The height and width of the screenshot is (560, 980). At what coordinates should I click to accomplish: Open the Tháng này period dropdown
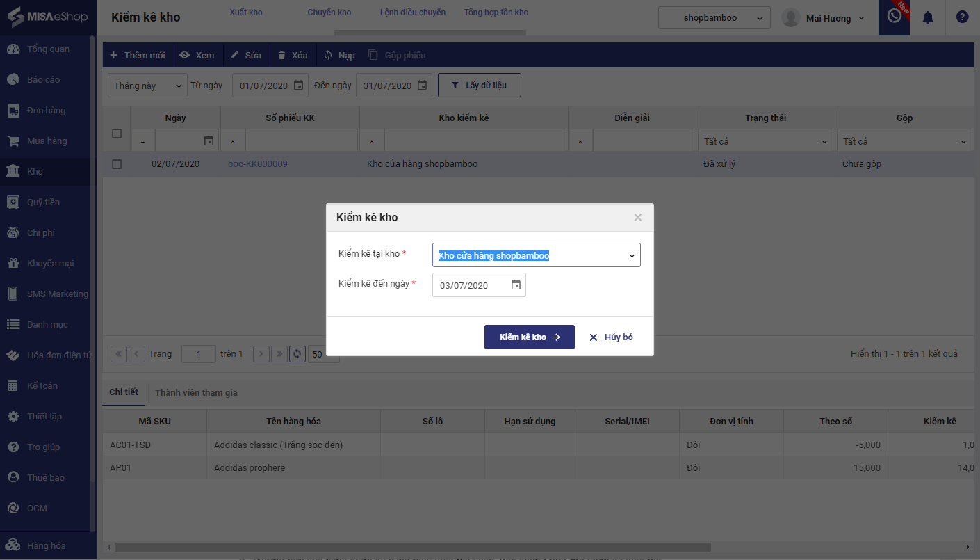[x=147, y=86]
